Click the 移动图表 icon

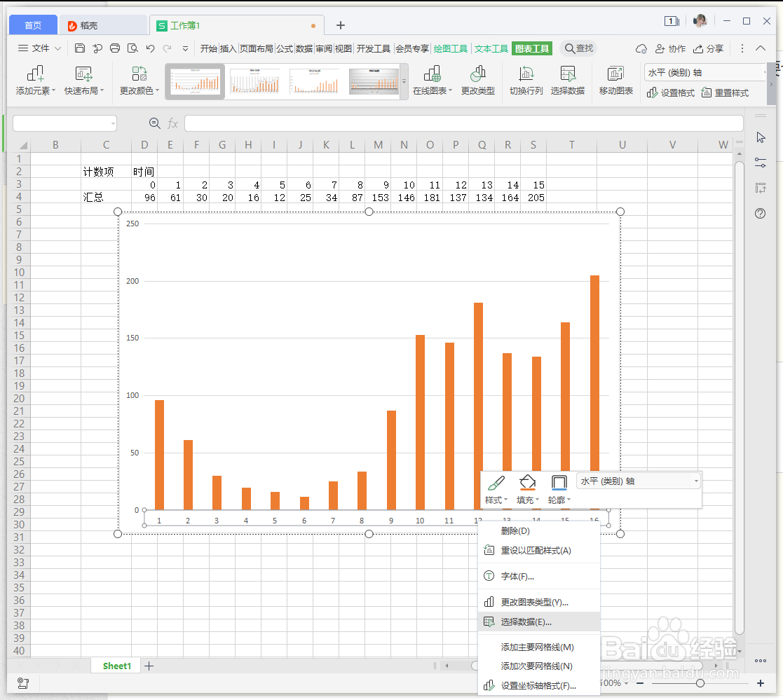pyautogui.click(x=615, y=81)
